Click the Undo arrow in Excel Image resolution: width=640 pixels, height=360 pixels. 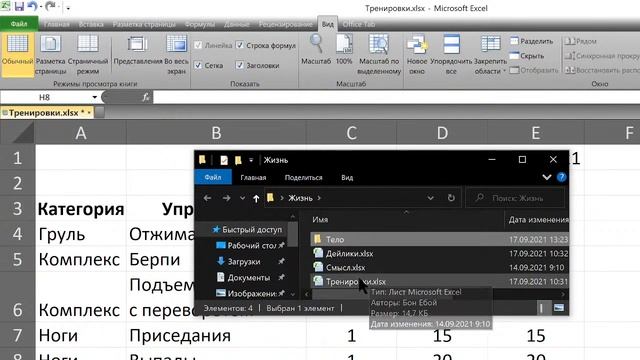point(32,6)
